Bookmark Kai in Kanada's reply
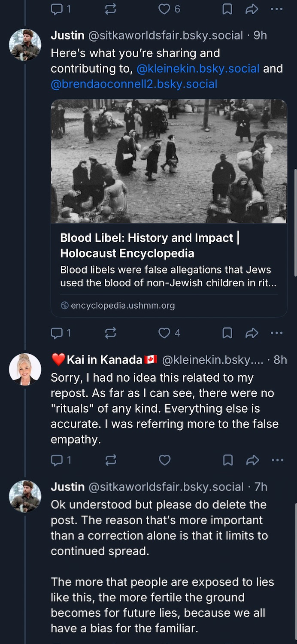This screenshot has width=297, height=644. 228,460
